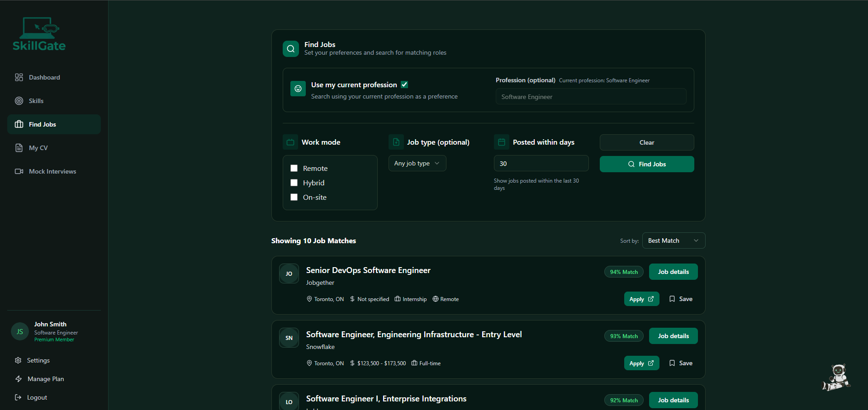This screenshot has width=868, height=410.
Task: Open Job details for Enterprise Integrations job
Action: point(673,400)
